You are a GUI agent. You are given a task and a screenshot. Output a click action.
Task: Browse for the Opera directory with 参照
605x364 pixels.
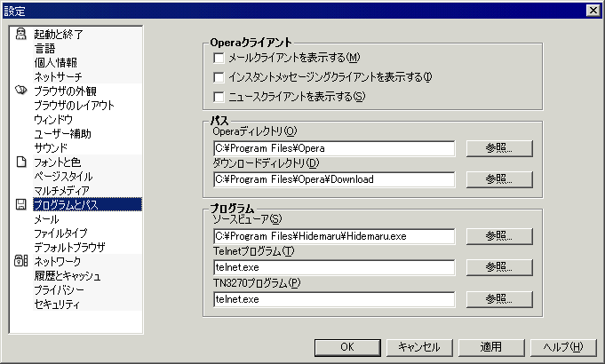coord(498,148)
